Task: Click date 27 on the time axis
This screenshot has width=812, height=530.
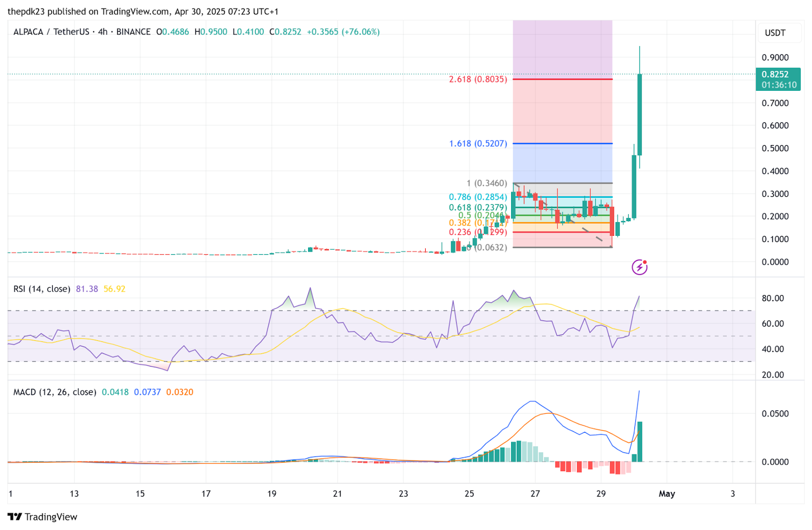Action: [x=535, y=493]
